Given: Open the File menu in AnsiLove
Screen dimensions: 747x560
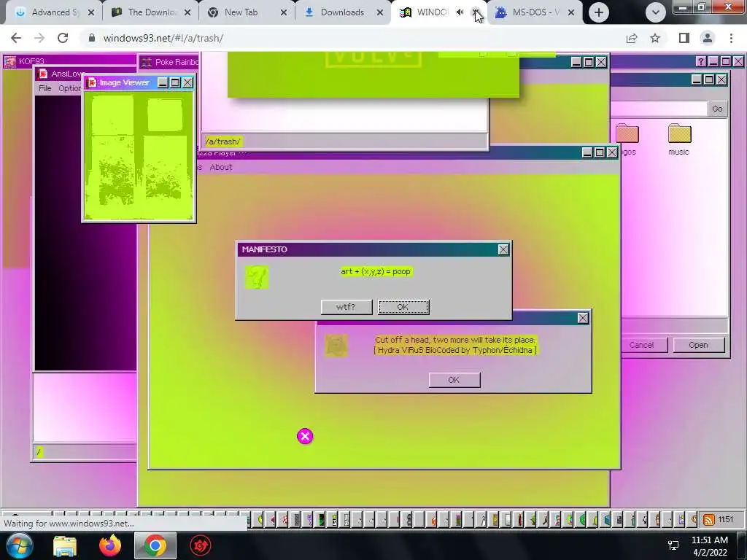Looking at the screenshot, I should 45,88.
